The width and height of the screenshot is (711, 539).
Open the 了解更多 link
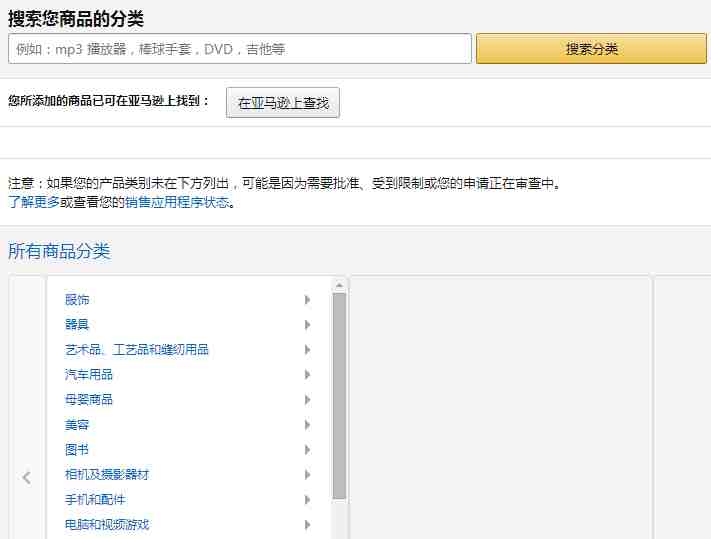[34, 202]
